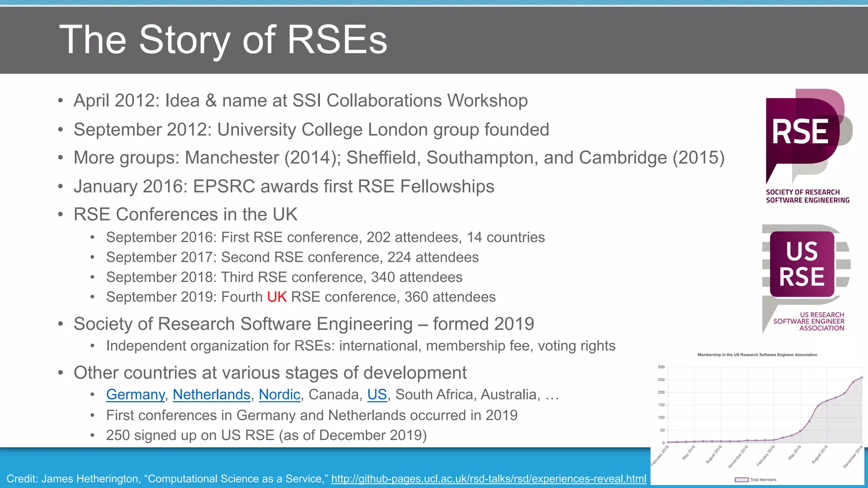The height and width of the screenshot is (488, 868).
Task: Select the Society of Research Software Engineering formed 2019 bullet
Action: click(x=303, y=324)
